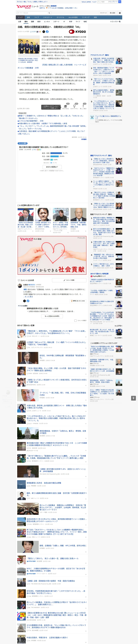Click the みんなの意見 poll badge

pyautogui.click(x=23, y=143)
